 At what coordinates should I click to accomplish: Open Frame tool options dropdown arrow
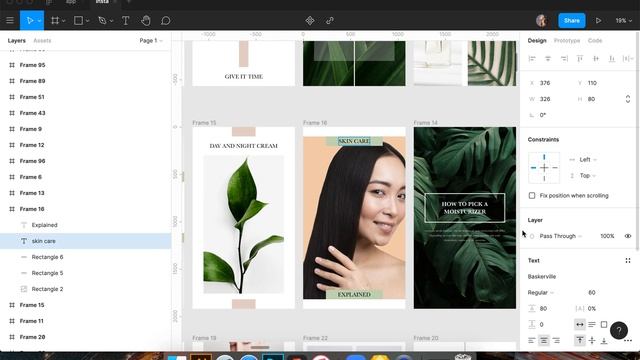tap(64, 21)
